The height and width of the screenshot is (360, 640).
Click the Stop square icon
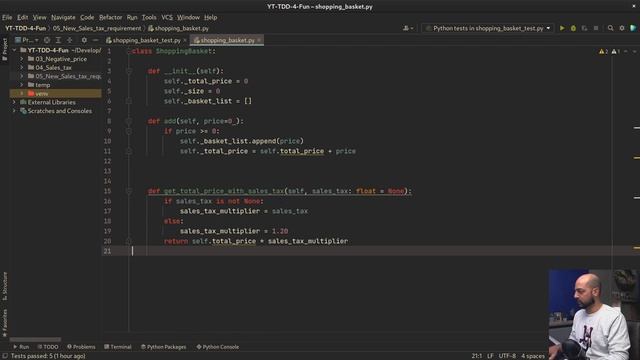596,28
